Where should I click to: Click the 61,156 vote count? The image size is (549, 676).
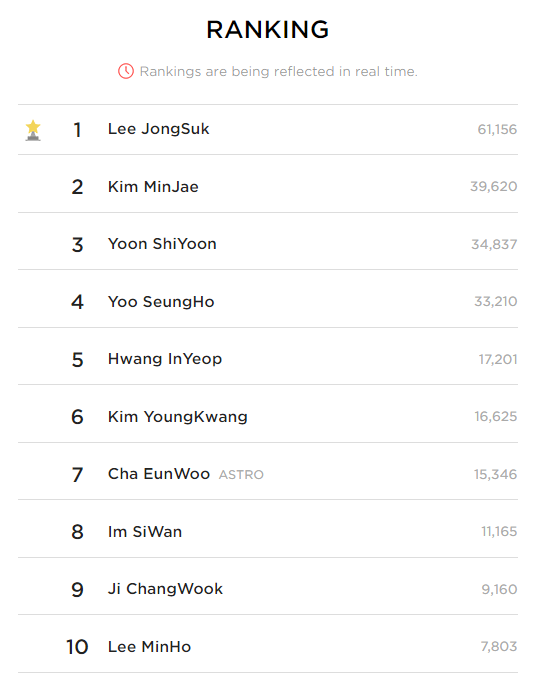tap(497, 129)
